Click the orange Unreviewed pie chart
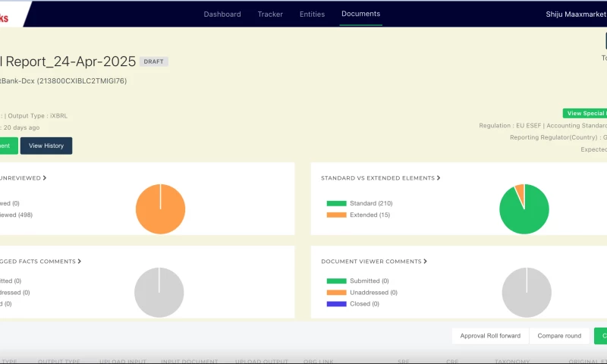Image resolution: width=607 pixels, height=364 pixels. click(160, 209)
